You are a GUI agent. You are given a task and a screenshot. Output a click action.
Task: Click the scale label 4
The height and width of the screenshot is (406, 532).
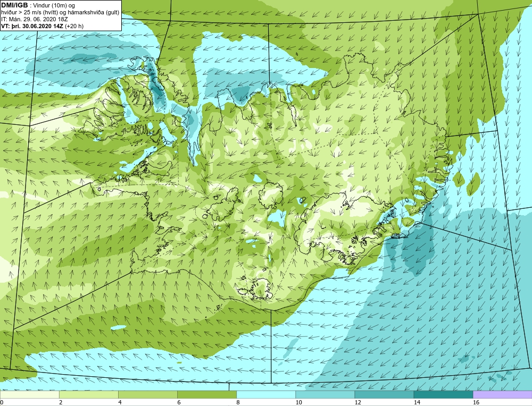click(120, 402)
